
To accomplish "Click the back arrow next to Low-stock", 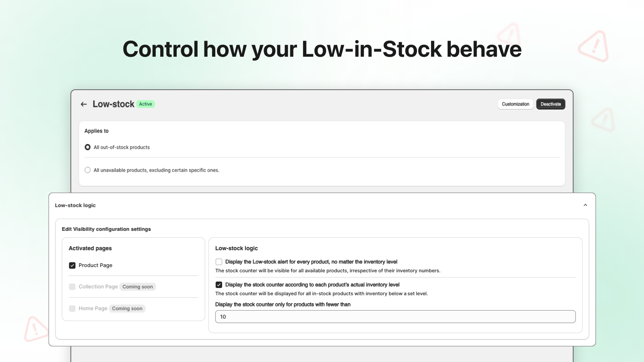I will 84,104.
